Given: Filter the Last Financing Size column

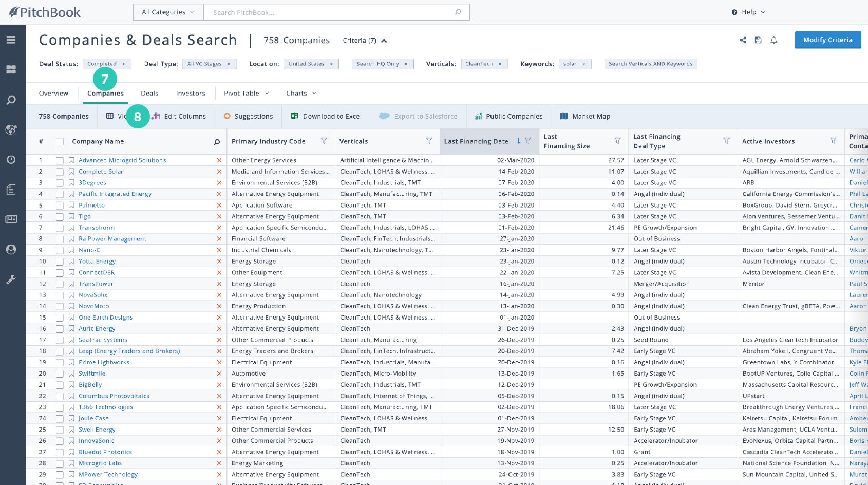Looking at the screenshot, I should pyautogui.click(x=618, y=141).
